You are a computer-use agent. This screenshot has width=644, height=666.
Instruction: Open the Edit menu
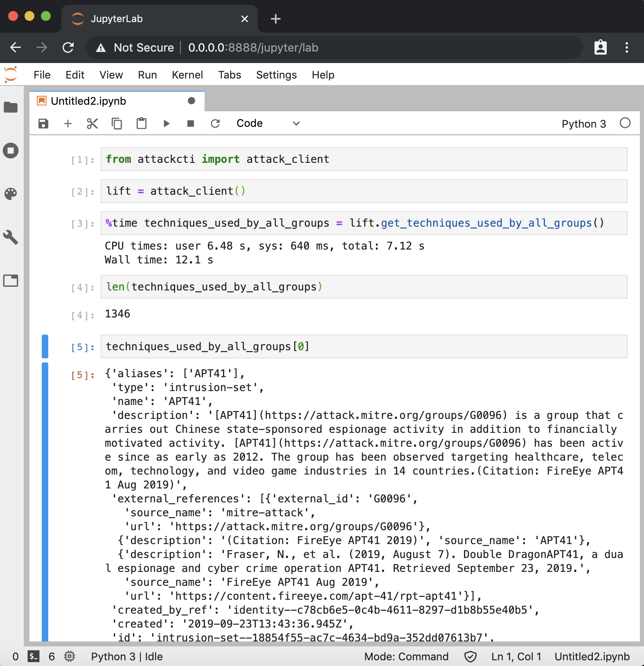(x=75, y=75)
